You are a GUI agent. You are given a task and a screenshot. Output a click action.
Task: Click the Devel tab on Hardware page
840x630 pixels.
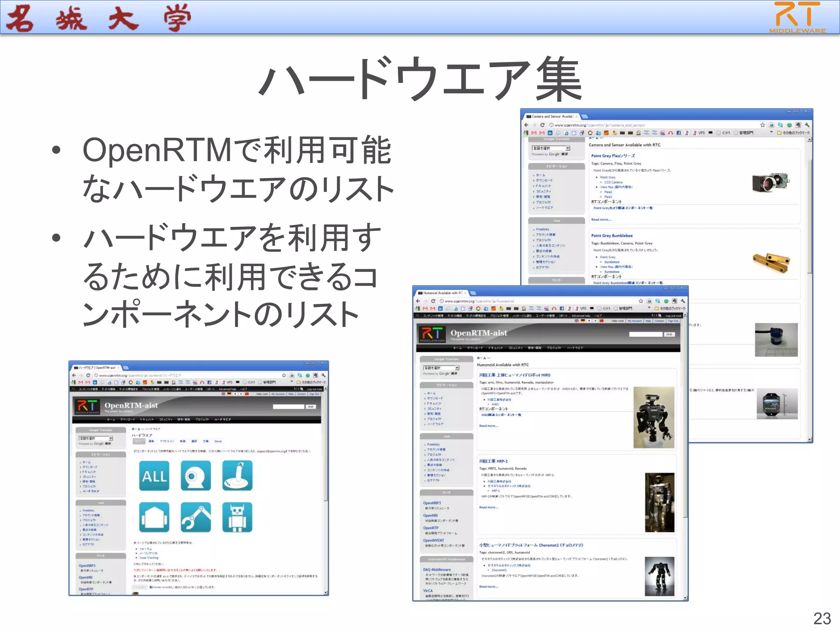tap(218, 441)
